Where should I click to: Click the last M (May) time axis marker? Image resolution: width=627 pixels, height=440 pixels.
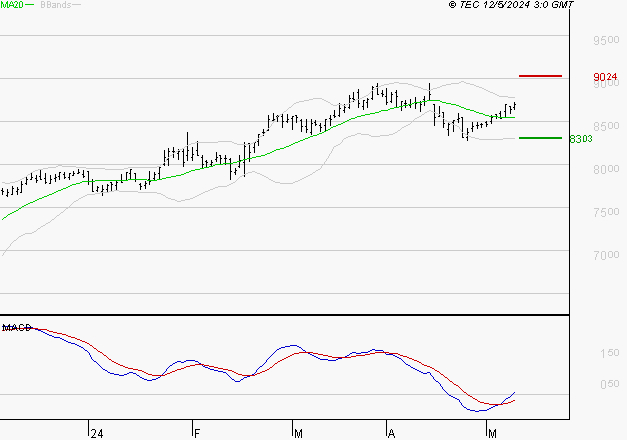tap(492, 434)
